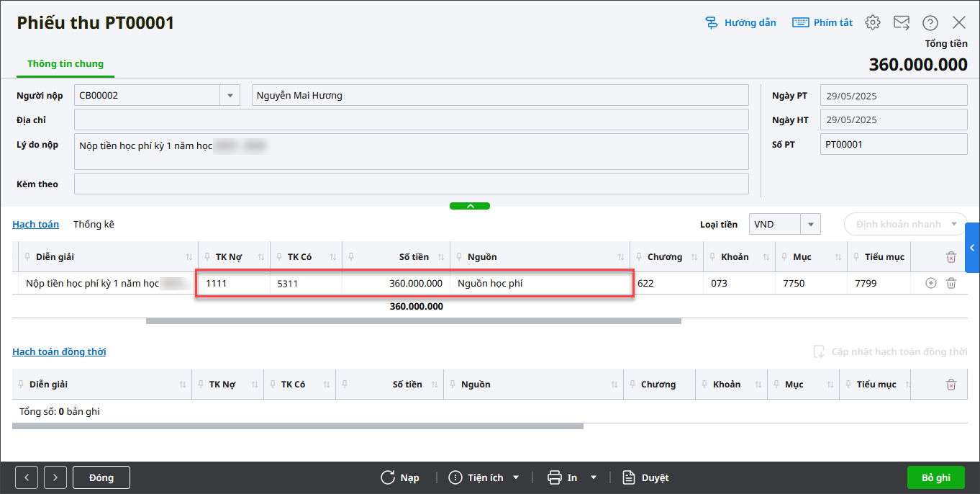Click the envelope feedback icon
980x494 pixels.
click(902, 22)
